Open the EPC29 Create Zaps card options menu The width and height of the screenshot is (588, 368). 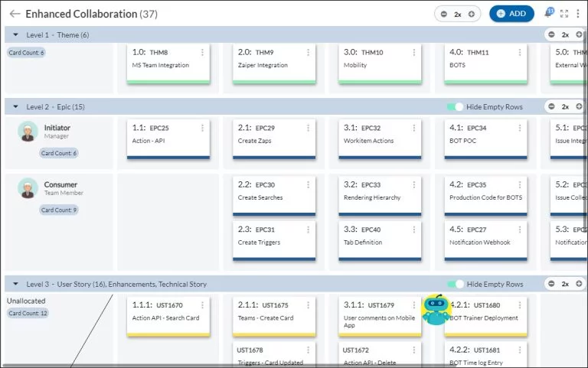tap(309, 129)
